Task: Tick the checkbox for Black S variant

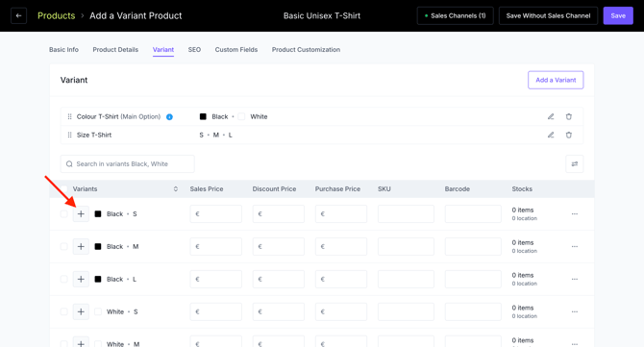Action: pyautogui.click(x=63, y=214)
